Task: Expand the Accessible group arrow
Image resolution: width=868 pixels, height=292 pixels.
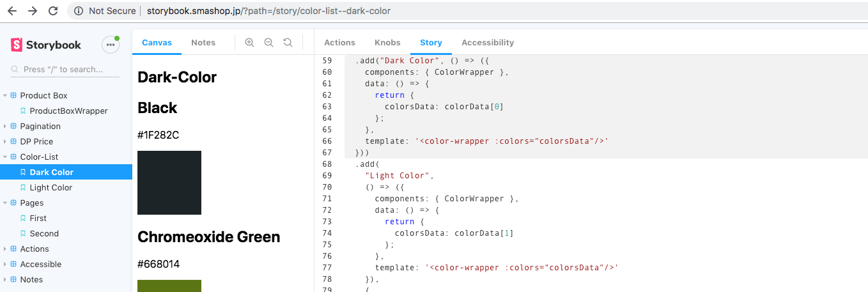Action: pyautogui.click(x=5, y=264)
